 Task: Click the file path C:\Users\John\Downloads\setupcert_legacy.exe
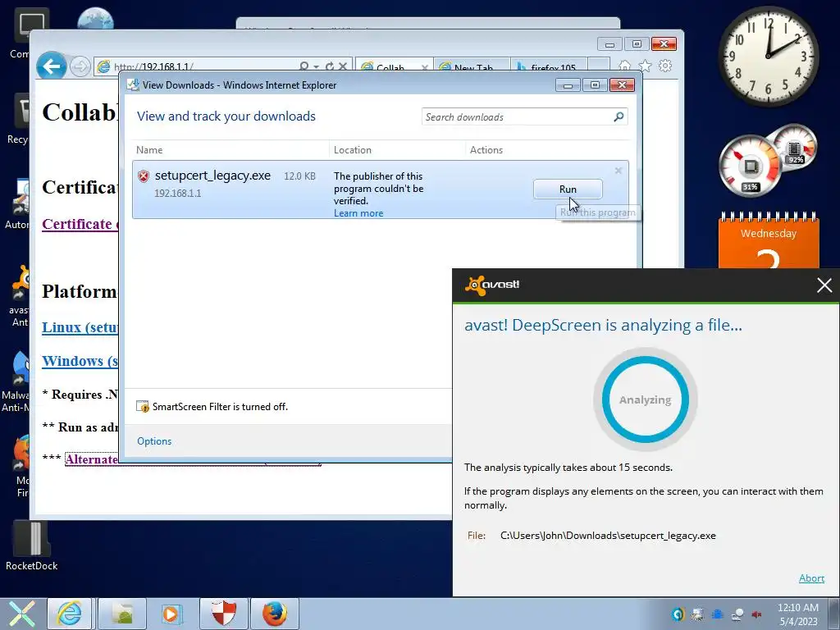coord(608,536)
